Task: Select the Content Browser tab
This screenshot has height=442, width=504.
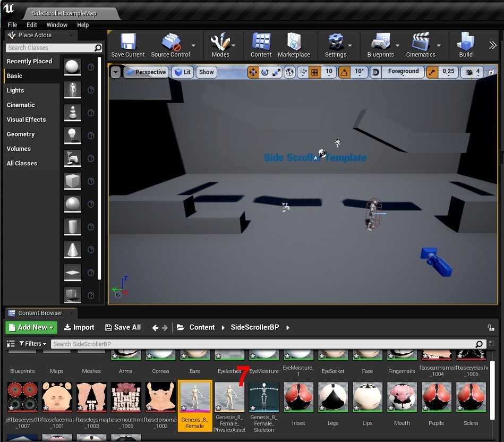Action: [40, 313]
